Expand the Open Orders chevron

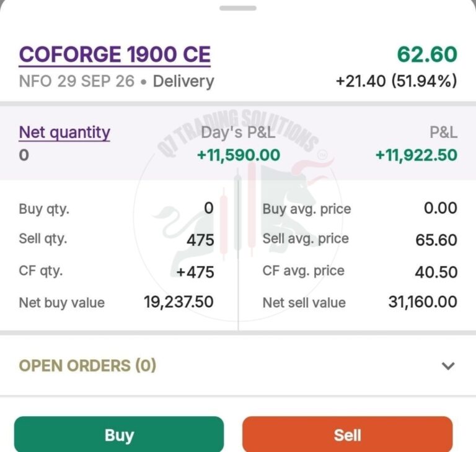tap(448, 366)
